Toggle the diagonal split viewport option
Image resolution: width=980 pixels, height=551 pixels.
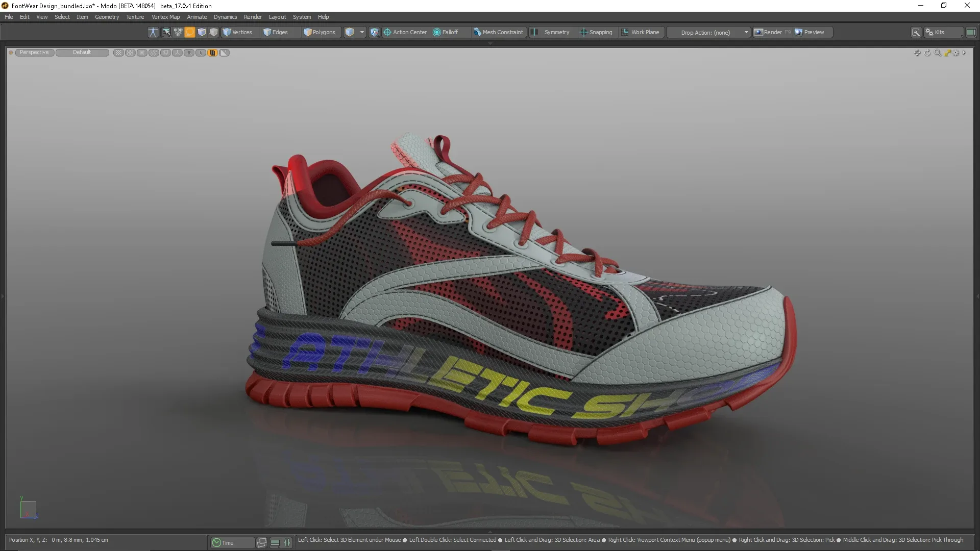(224, 53)
